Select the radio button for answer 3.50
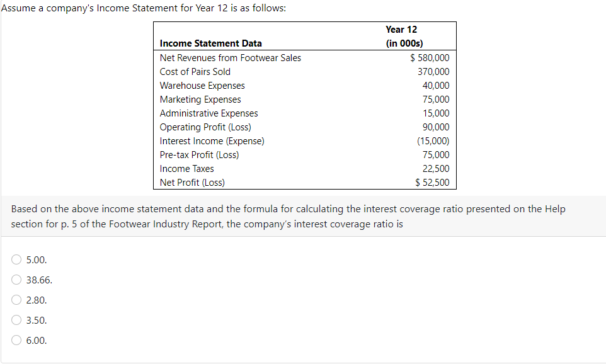The height and width of the screenshot is (364, 606). tap(16, 320)
